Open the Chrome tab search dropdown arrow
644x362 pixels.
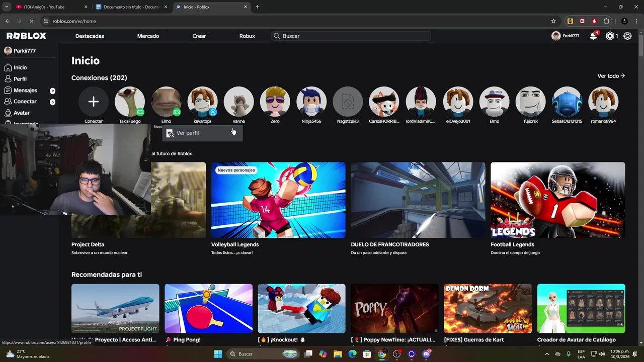[x=7, y=7]
